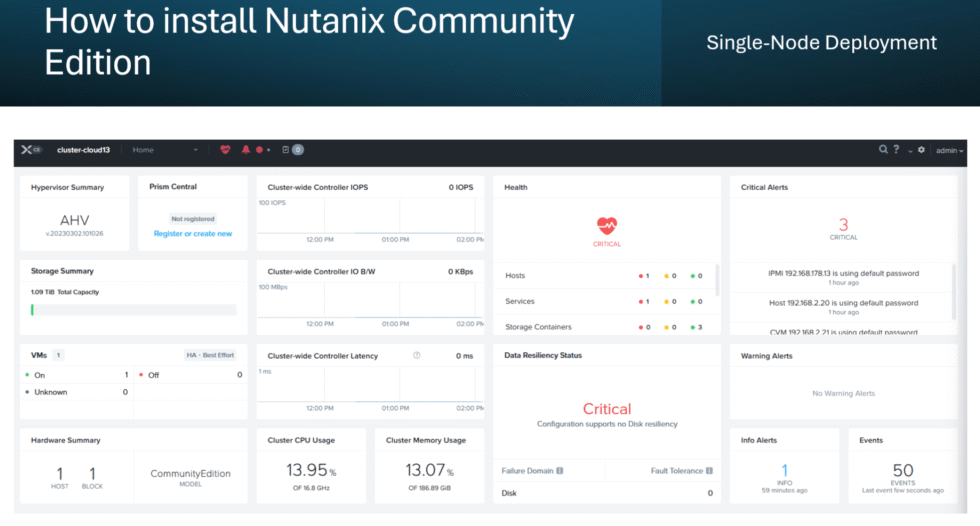Open the help question mark icon
The height and width of the screenshot is (526, 980).
pyautogui.click(x=896, y=149)
